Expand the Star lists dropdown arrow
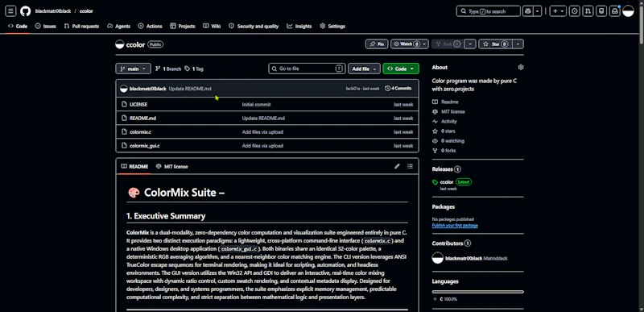The height and width of the screenshot is (312, 644). 518,44
